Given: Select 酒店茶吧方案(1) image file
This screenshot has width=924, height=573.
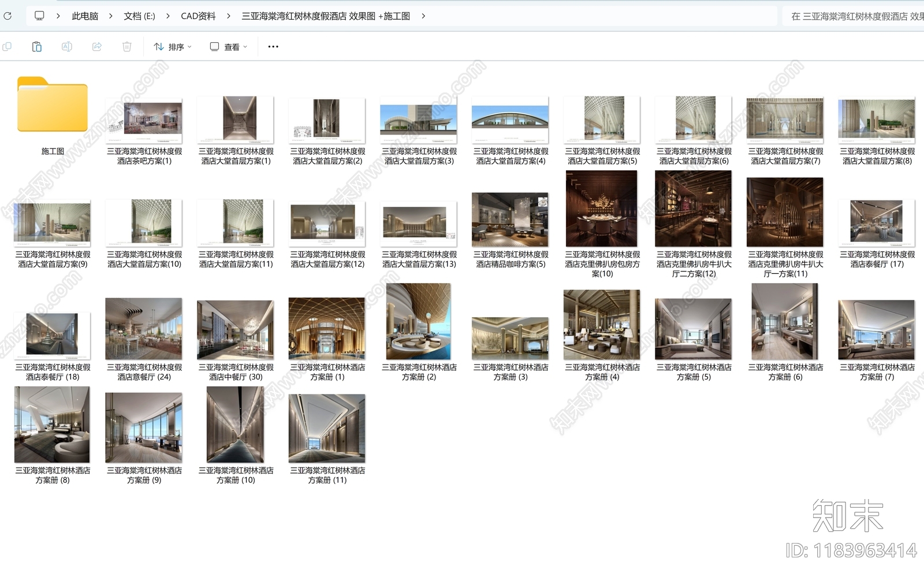Looking at the screenshot, I should pyautogui.click(x=144, y=121).
